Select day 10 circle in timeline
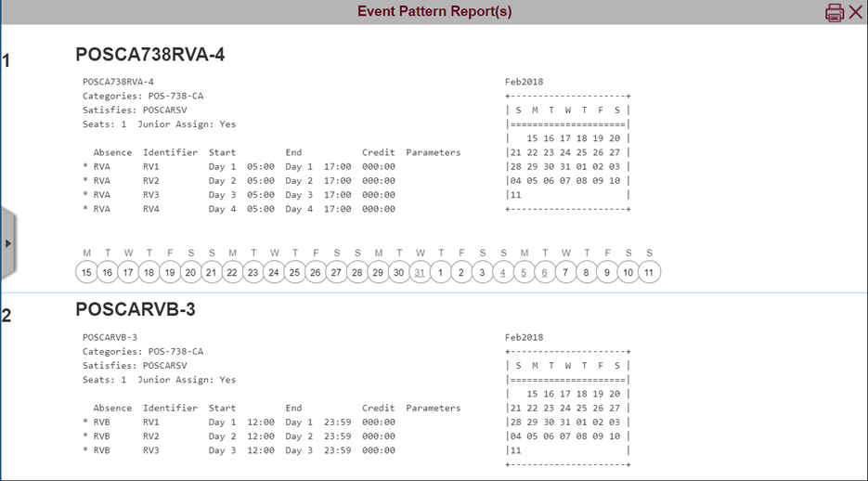The width and height of the screenshot is (868, 481). pyautogui.click(x=628, y=272)
